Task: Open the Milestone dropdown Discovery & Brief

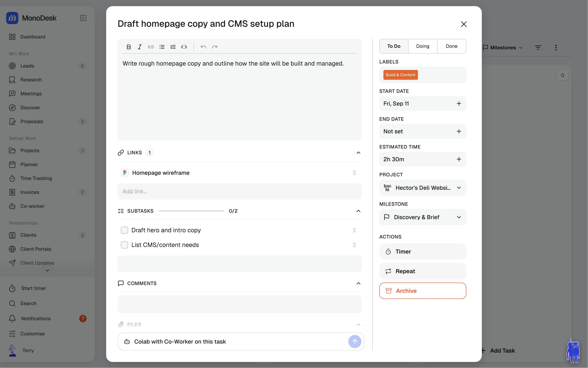Action: pos(423,217)
